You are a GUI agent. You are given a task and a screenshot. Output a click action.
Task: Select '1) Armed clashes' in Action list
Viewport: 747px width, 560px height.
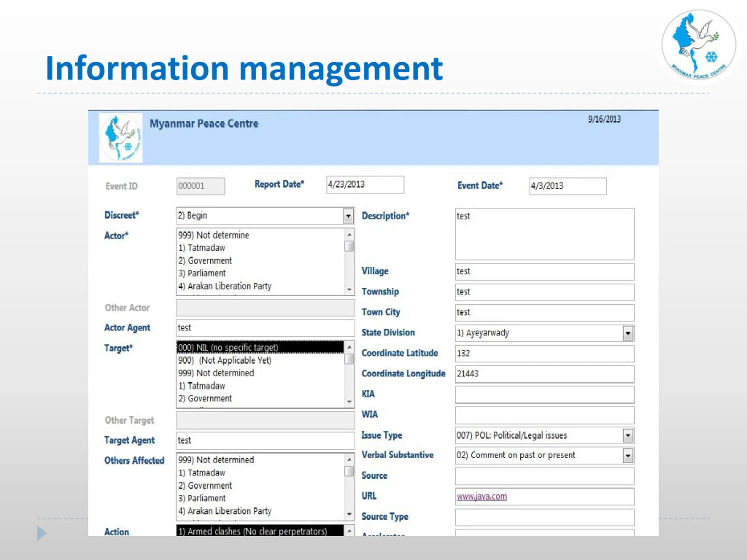coord(260,531)
